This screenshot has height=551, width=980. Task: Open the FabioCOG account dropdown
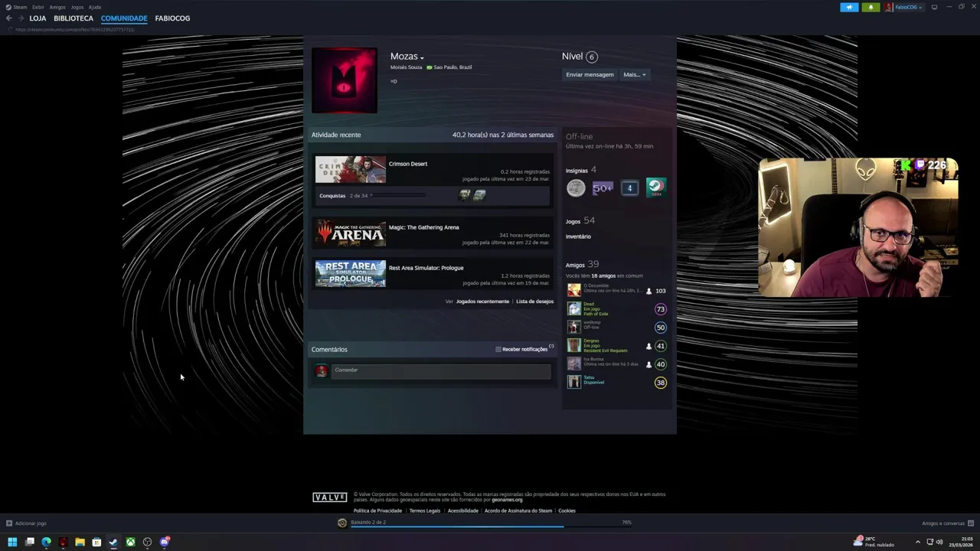(x=904, y=7)
